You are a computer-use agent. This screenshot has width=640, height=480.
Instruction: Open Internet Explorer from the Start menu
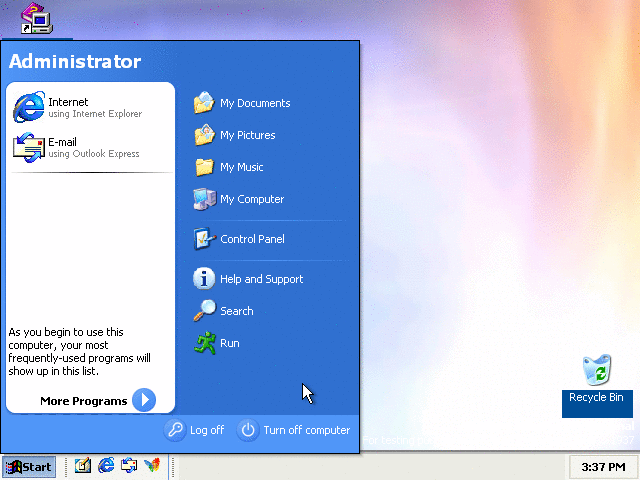click(x=29, y=107)
